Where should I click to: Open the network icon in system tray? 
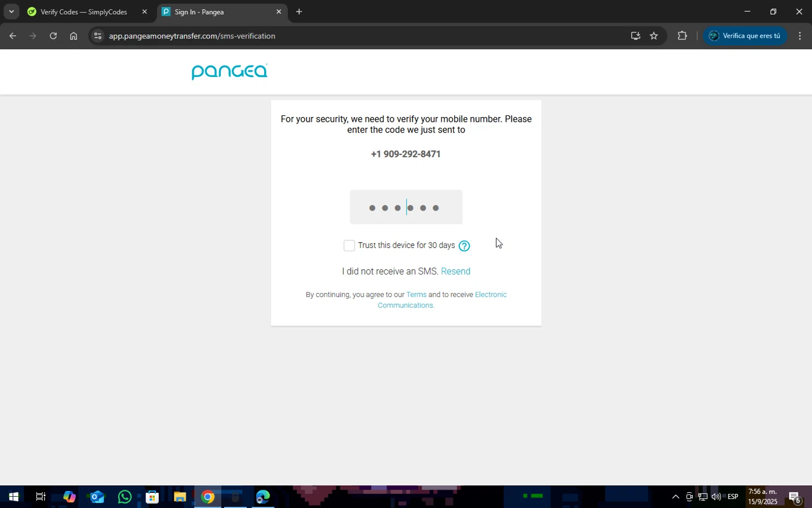(x=703, y=497)
